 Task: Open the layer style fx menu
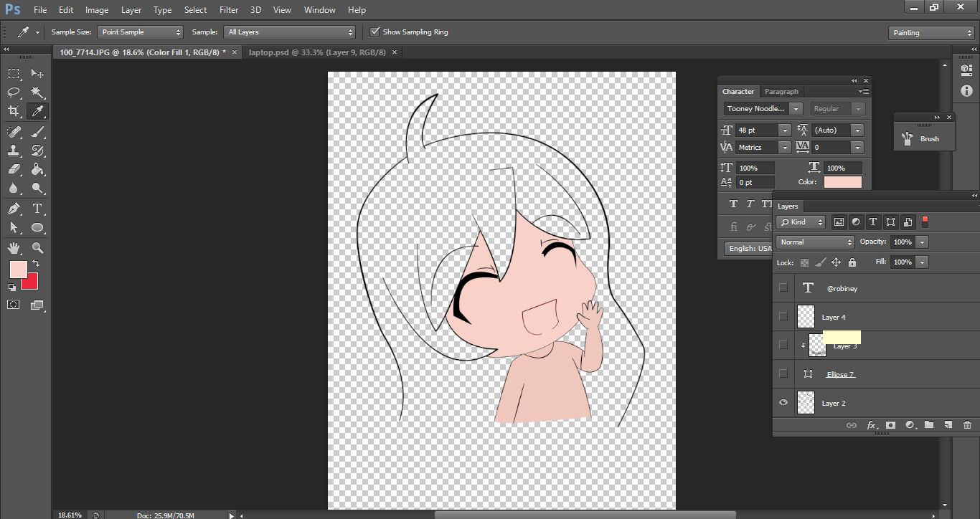coord(872,425)
